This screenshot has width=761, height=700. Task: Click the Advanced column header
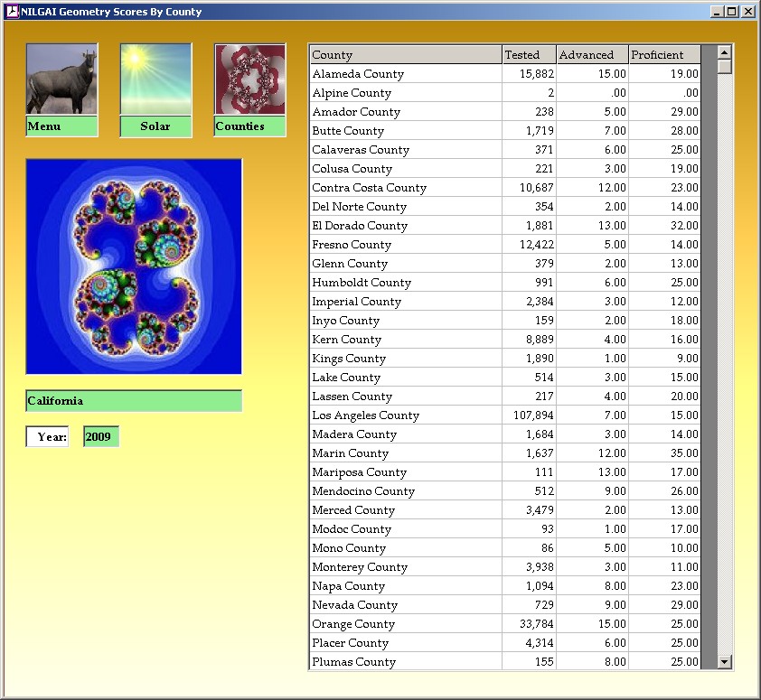click(x=592, y=55)
